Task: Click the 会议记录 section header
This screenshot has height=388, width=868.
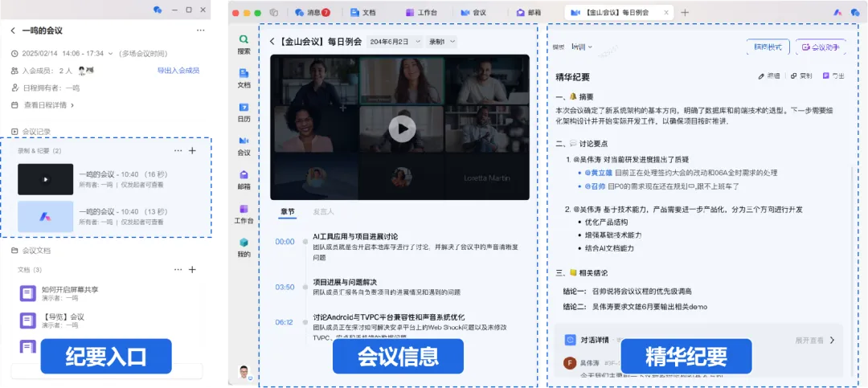Action: [x=31, y=132]
